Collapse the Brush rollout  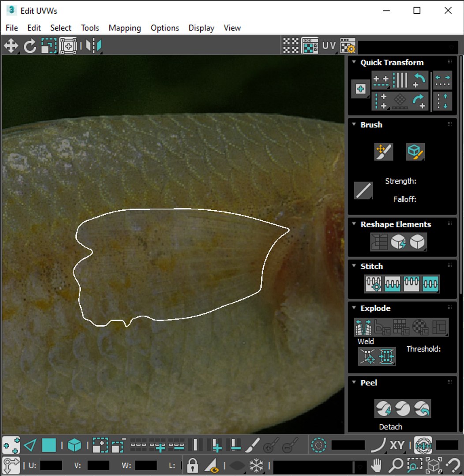coord(354,124)
